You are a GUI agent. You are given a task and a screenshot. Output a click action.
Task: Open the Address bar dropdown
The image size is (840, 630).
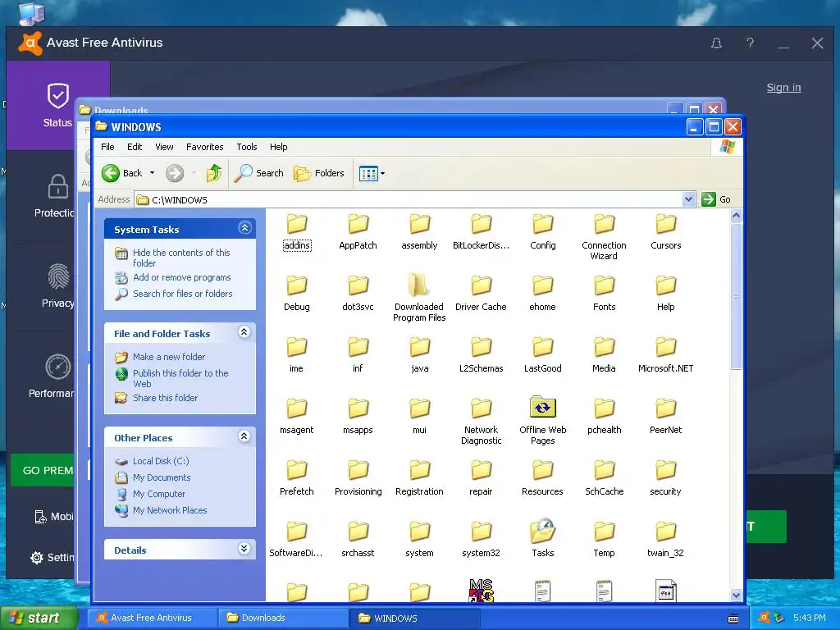(688, 199)
